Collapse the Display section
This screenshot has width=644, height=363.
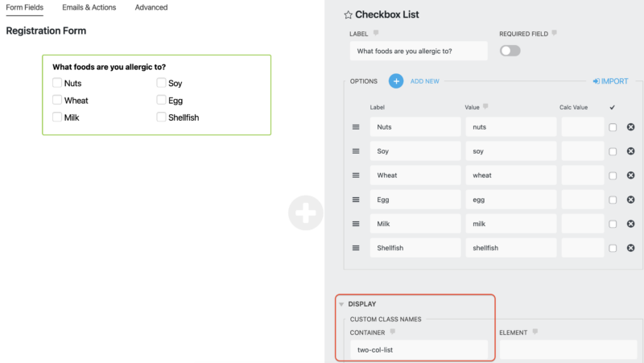pyautogui.click(x=341, y=304)
